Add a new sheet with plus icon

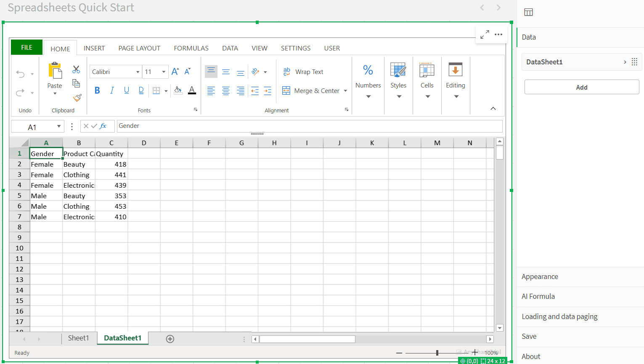pos(170,339)
